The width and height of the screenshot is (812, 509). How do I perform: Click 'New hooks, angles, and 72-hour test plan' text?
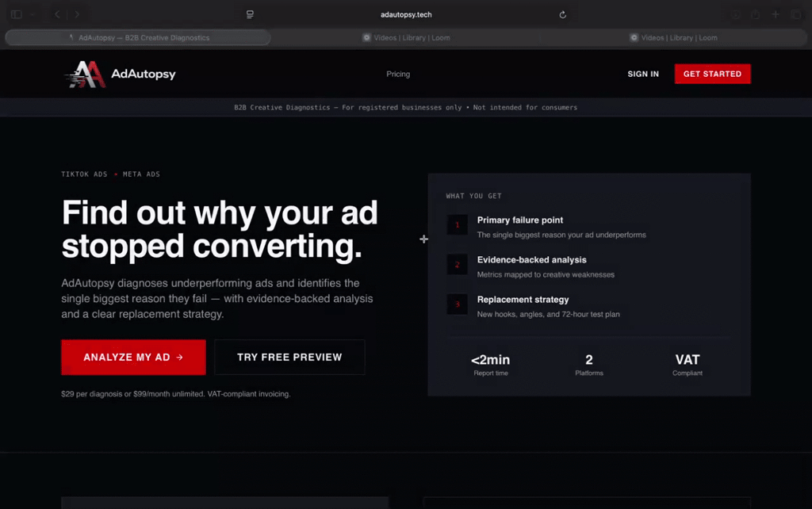coord(549,314)
